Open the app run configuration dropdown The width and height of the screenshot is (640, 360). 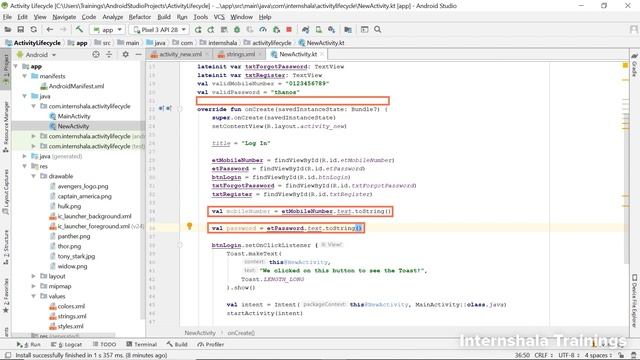(x=107, y=29)
